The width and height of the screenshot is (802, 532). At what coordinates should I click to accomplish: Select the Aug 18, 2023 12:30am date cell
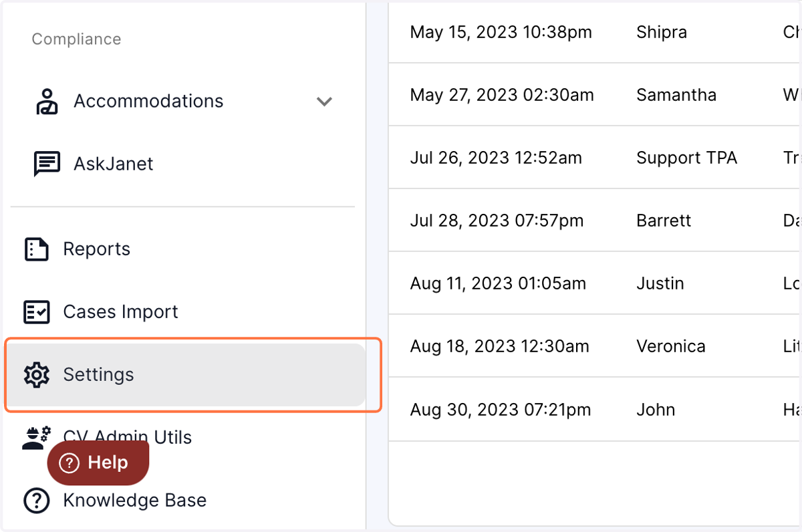pyautogui.click(x=499, y=346)
